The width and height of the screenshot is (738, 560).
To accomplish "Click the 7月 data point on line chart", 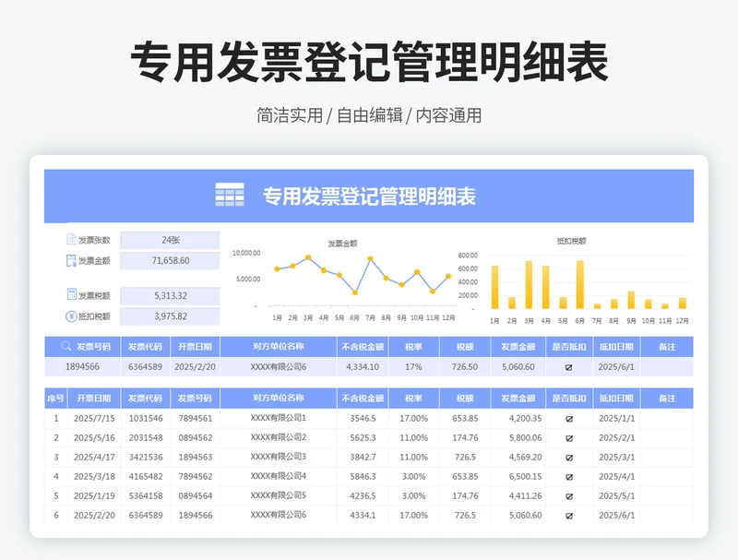I will [x=371, y=258].
